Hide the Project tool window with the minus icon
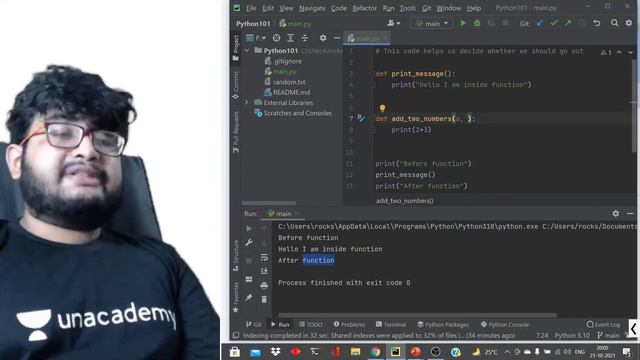Viewport: 640px width, 360px height. pos(337,38)
